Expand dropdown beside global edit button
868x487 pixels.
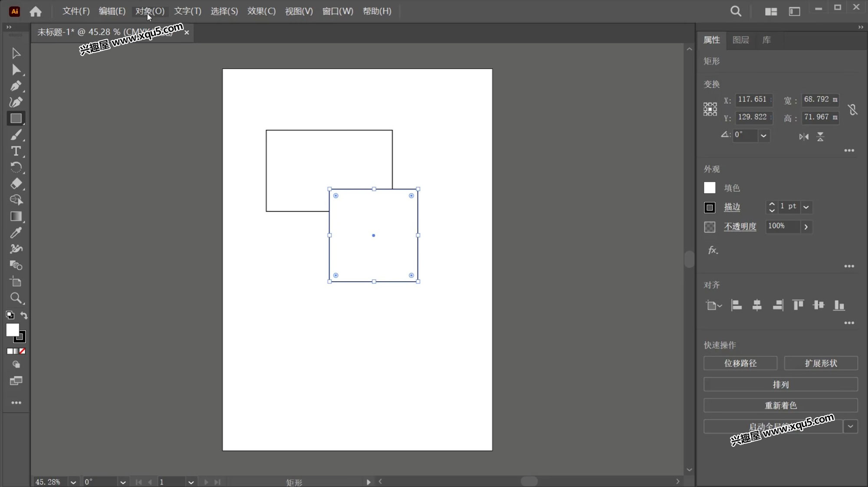pyautogui.click(x=850, y=426)
